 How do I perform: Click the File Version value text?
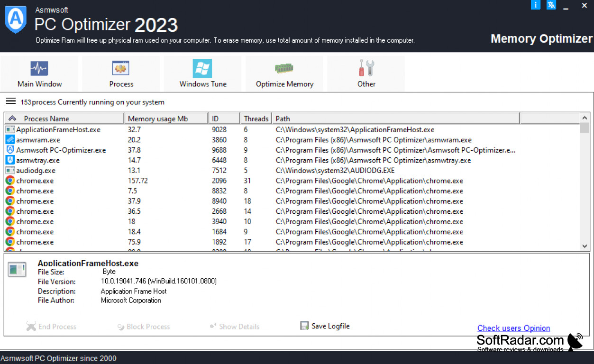coord(159,282)
